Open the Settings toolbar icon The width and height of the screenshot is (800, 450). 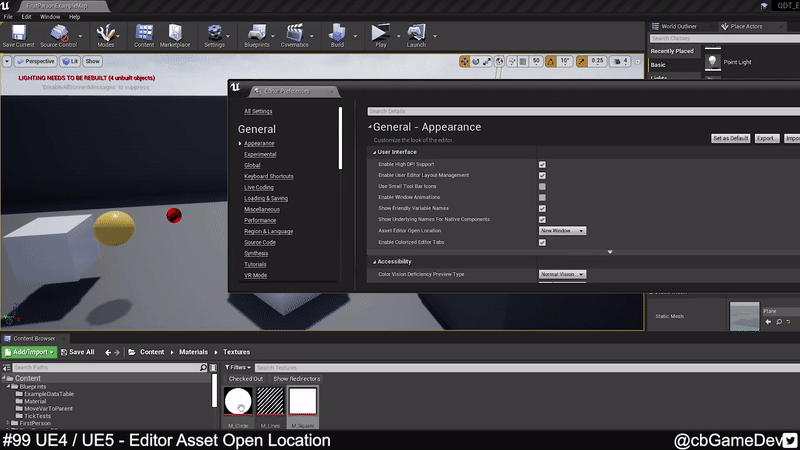214,36
